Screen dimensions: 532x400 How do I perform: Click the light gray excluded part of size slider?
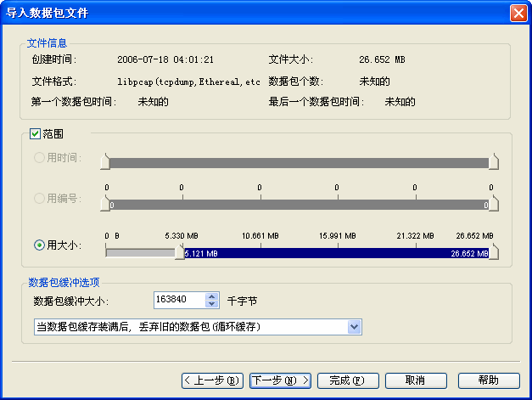pos(141,253)
